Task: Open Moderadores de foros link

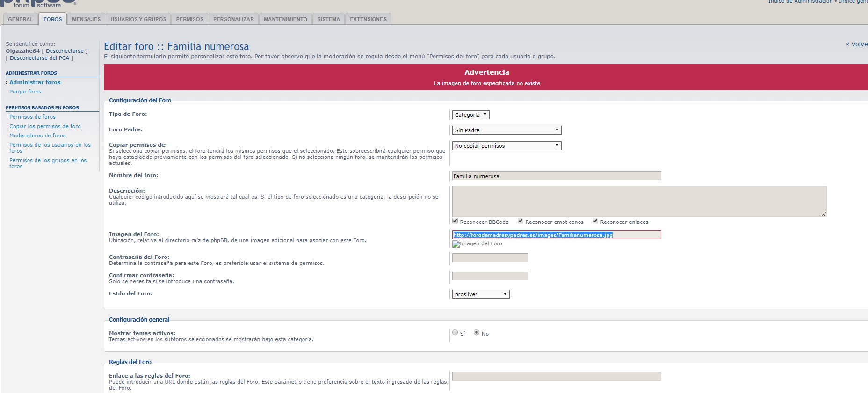Action: 37,136
